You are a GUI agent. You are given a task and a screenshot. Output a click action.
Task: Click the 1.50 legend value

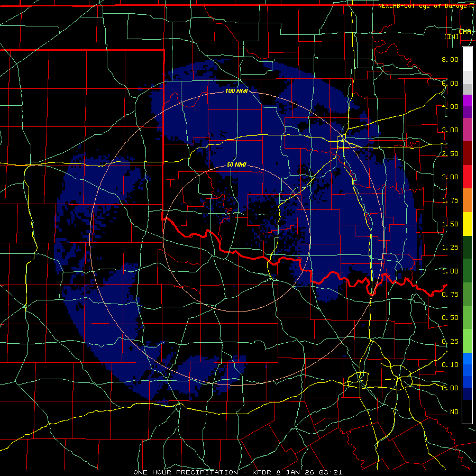tap(450, 224)
